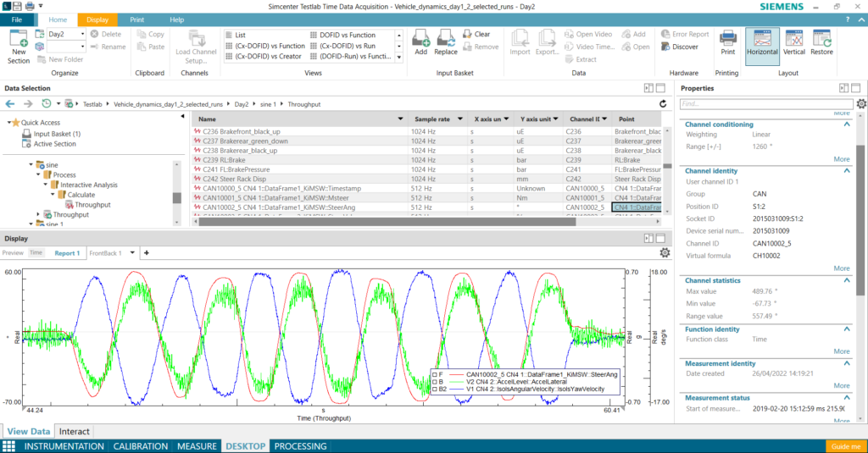Click the tree panel vertical scrollbar
The image size is (868, 453).
[x=176, y=198]
